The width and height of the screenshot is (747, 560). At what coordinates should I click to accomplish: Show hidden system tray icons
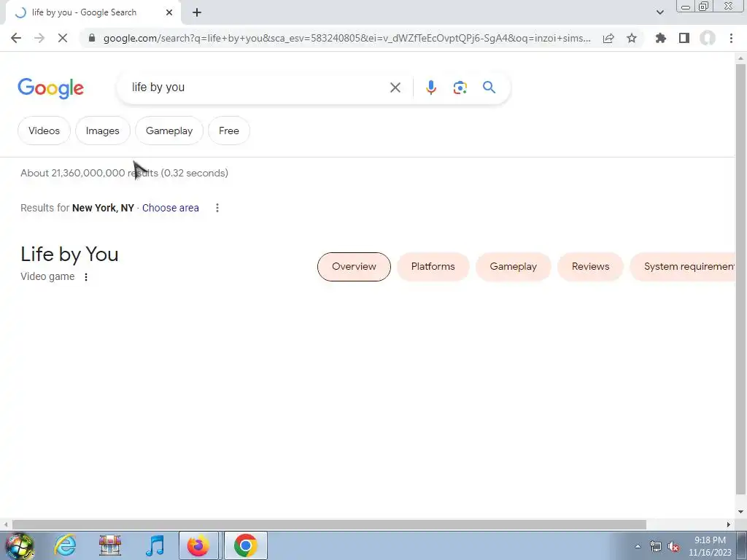638,546
